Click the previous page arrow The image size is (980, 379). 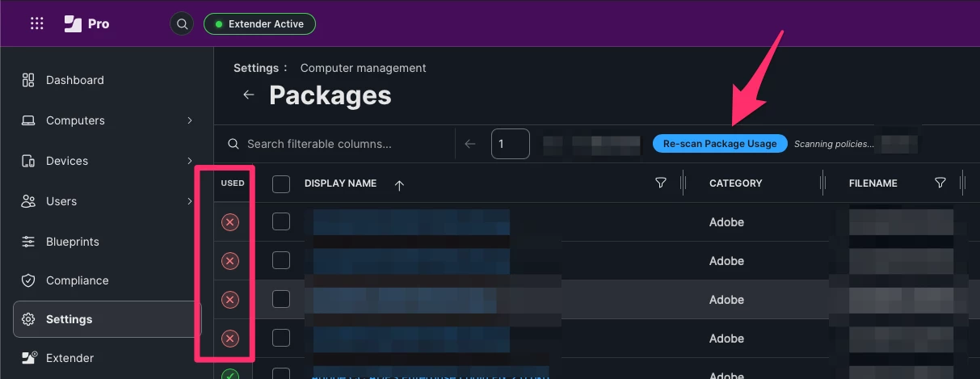point(470,144)
